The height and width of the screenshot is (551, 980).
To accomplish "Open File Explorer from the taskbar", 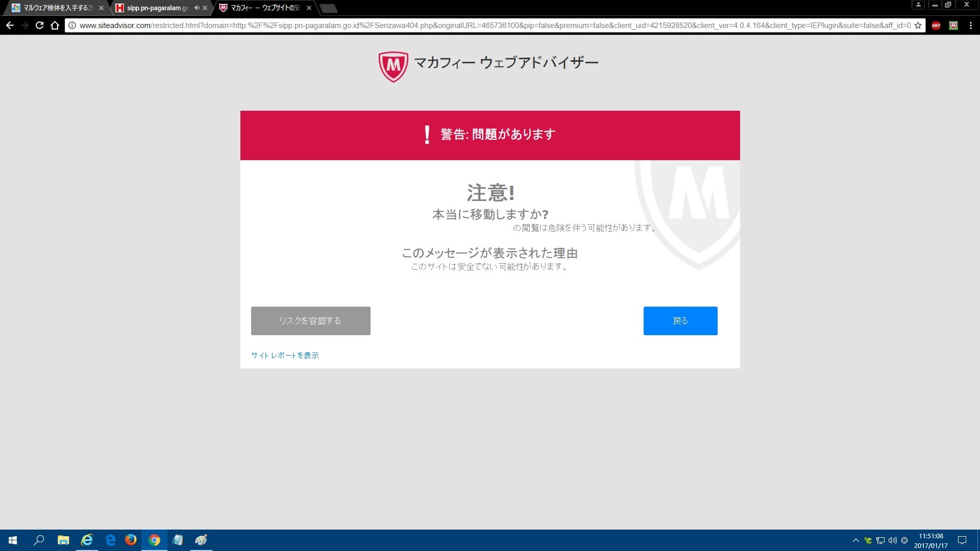I will tap(63, 540).
